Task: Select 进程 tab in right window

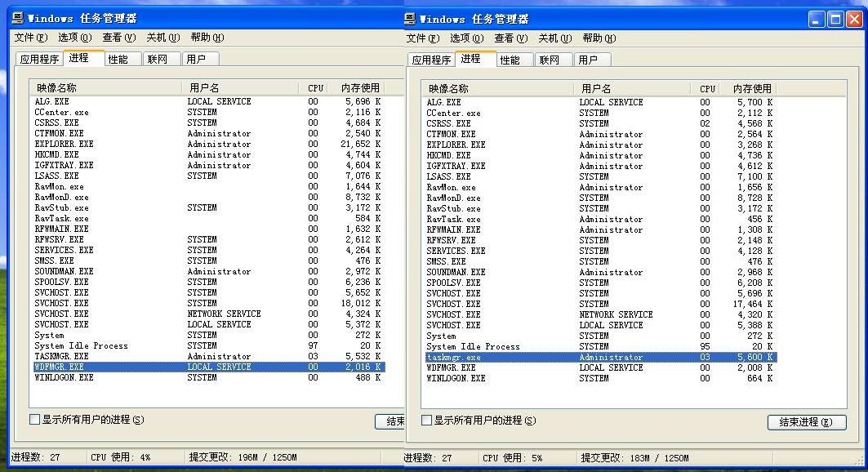Action: click(x=474, y=59)
